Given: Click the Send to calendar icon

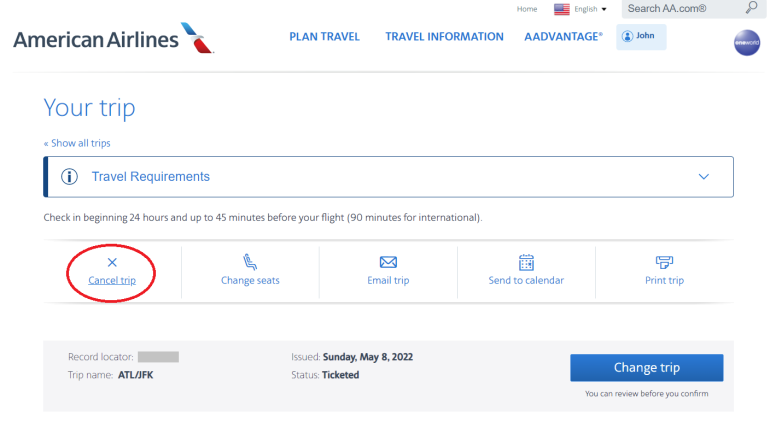Looking at the screenshot, I should pos(526,262).
